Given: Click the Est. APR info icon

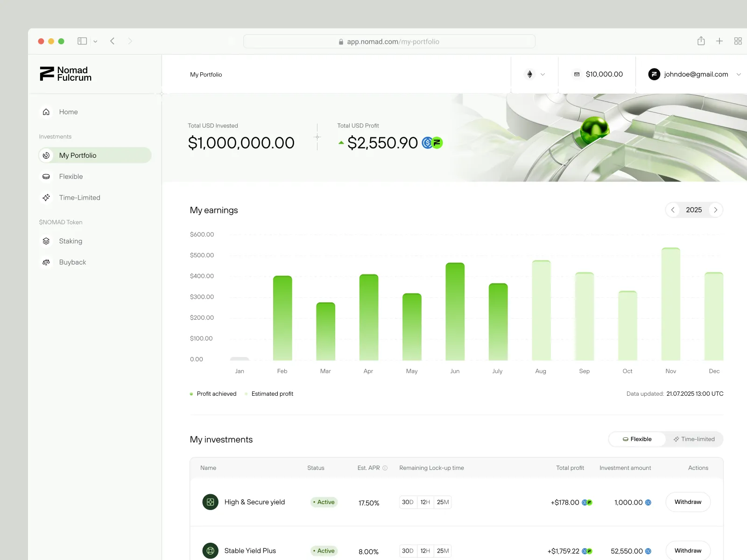Looking at the screenshot, I should [385, 468].
